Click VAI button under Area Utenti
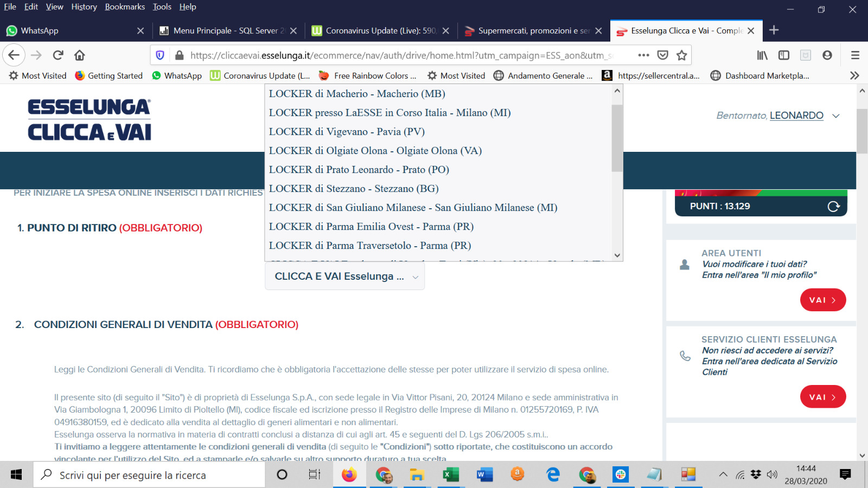Viewport: 868px width, 488px height. point(822,300)
